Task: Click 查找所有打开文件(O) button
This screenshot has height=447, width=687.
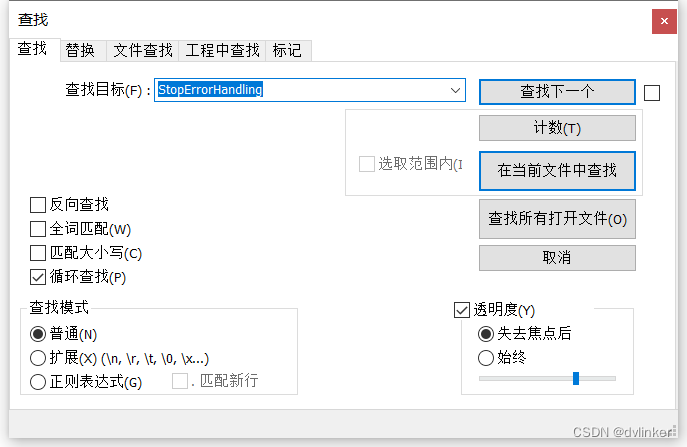Action: click(557, 219)
